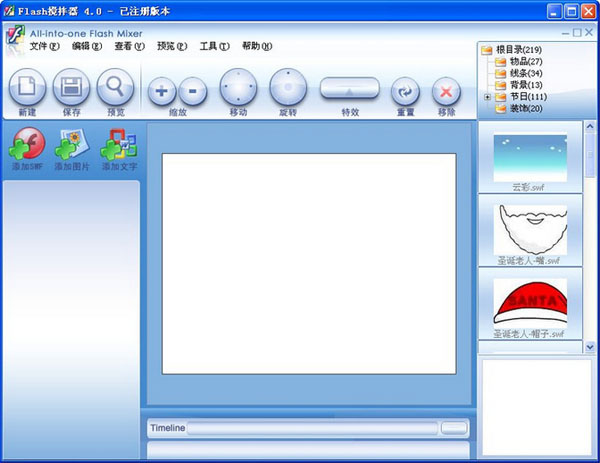The height and width of the screenshot is (463, 600).
Task: Minimize the inner Flash Mixer panel
Action: point(565,33)
